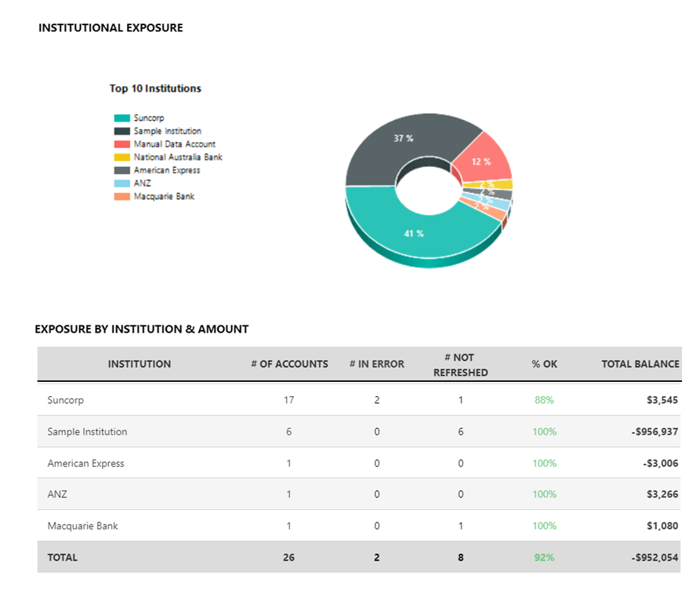Image resolution: width=700 pixels, height=589 pixels.
Task: Select the Suncorp legend label
Action: coord(149,118)
